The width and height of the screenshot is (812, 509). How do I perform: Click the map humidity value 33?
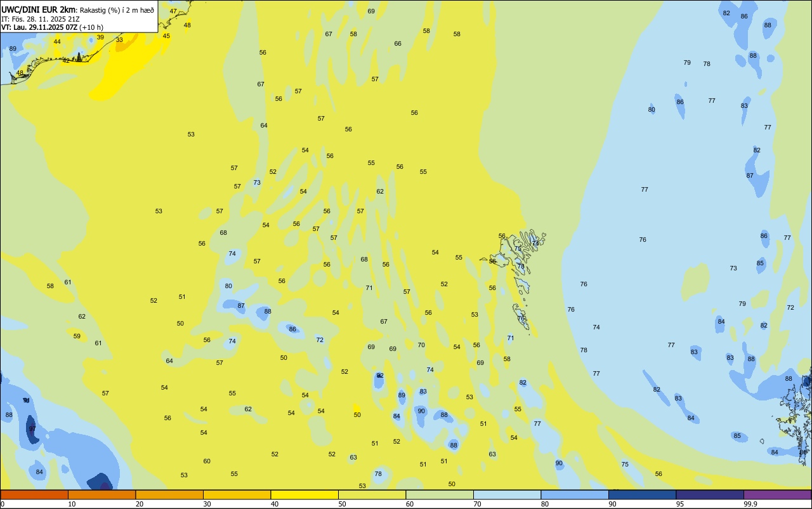(x=119, y=39)
